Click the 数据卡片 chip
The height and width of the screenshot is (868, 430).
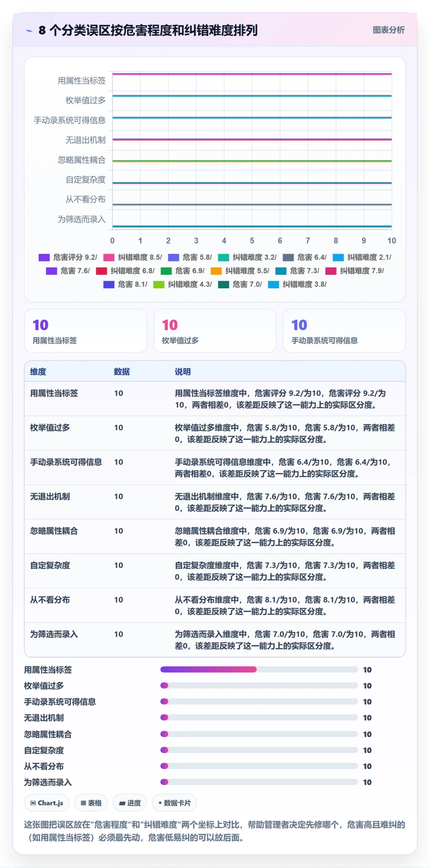tap(174, 803)
